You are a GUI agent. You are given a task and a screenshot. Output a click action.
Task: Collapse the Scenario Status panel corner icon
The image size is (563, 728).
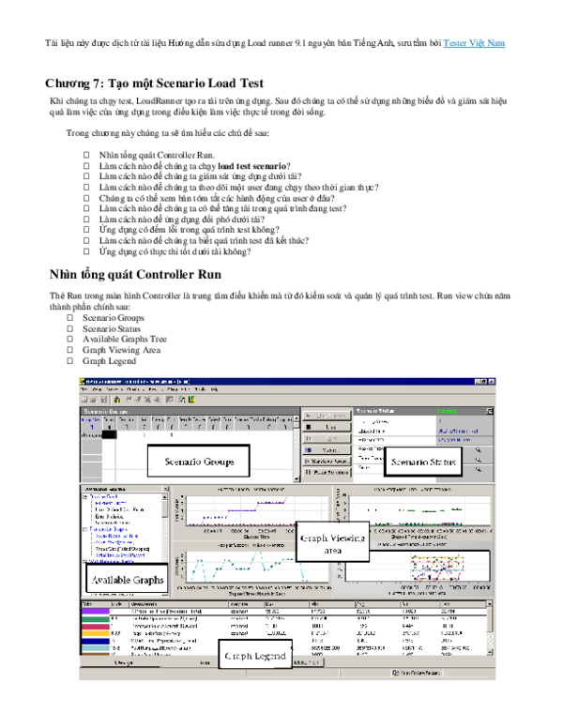489,411
